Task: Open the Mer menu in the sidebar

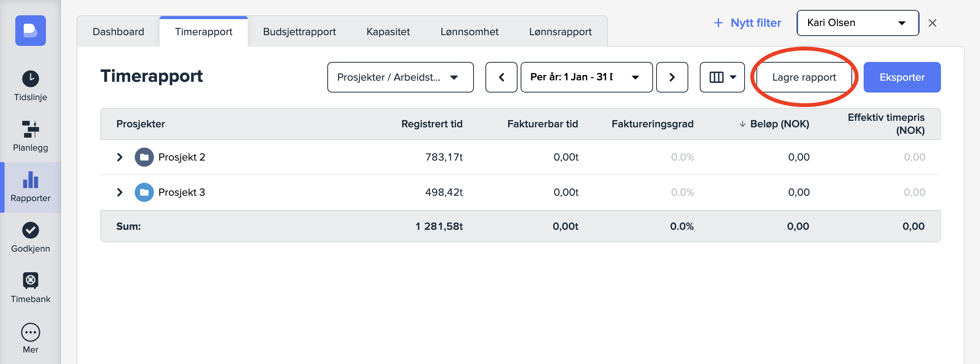Action: click(31, 336)
